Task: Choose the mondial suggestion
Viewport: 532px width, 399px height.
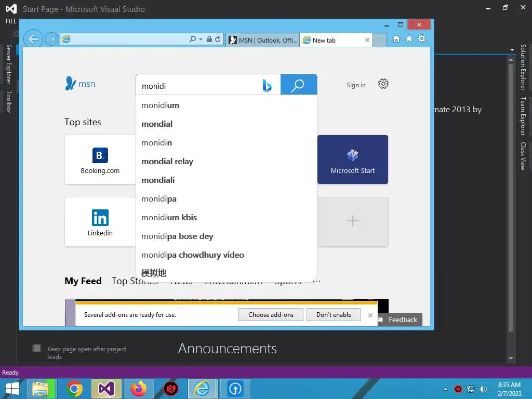Action: click(227, 124)
